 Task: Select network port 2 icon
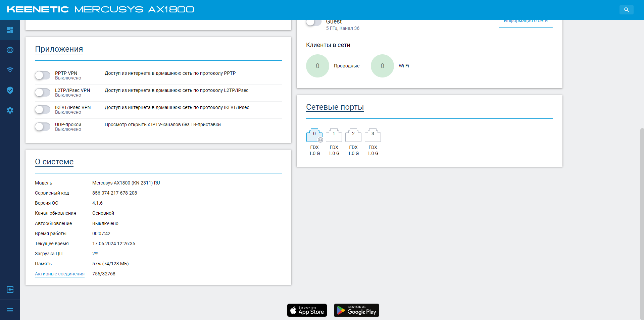coord(353,135)
